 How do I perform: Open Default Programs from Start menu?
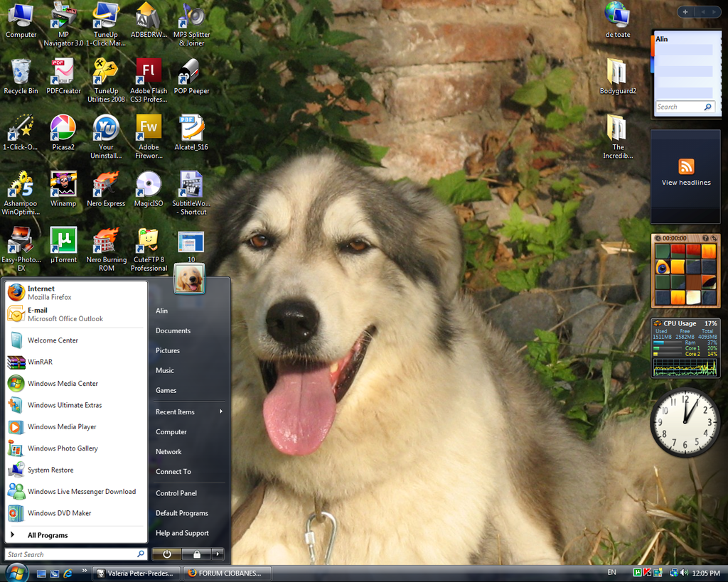182,513
